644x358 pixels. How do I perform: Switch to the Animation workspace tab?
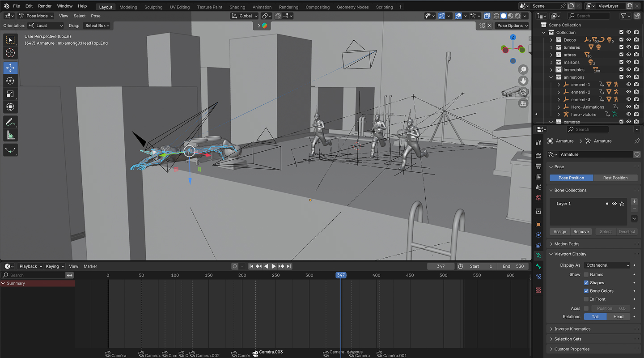click(x=262, y=7)
